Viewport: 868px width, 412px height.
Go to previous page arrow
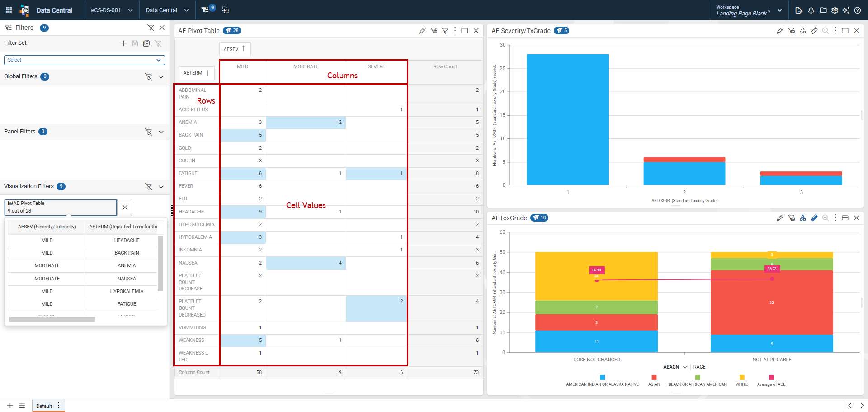tap(850, 406)
